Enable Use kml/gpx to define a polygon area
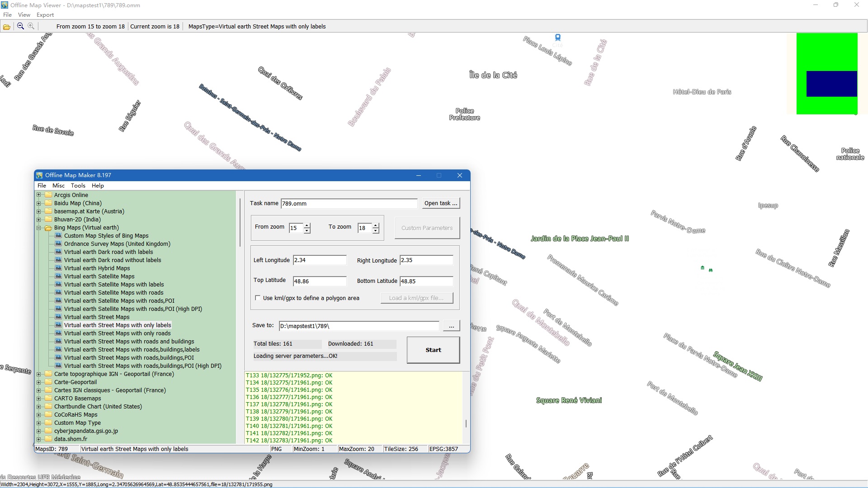The width and height of the screenshot is (868, 488). [258, 298]
